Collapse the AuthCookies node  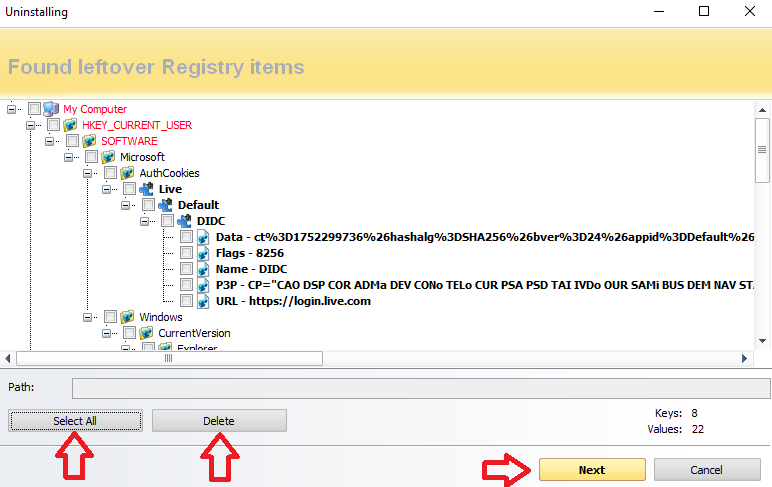pos(88,173)
